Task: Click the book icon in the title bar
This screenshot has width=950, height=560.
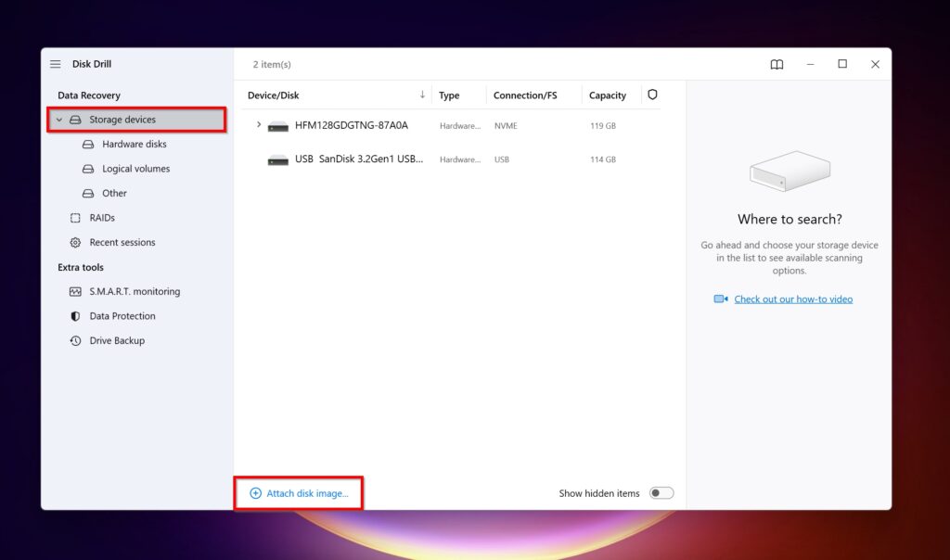Action: coord(777,64)
